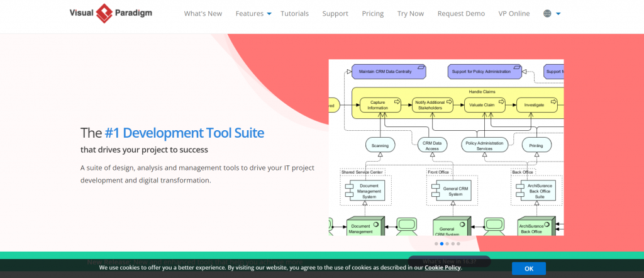644x278 pixels.
Task: Click Policy Administration Services element
Action: pyautogui.click(x=484, y=145)
